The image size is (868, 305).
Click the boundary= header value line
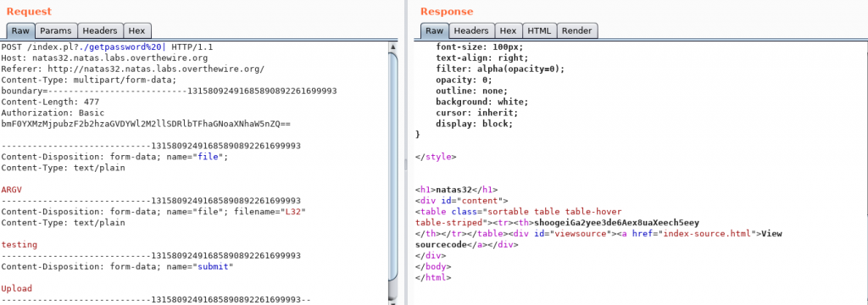coord(169,91)
